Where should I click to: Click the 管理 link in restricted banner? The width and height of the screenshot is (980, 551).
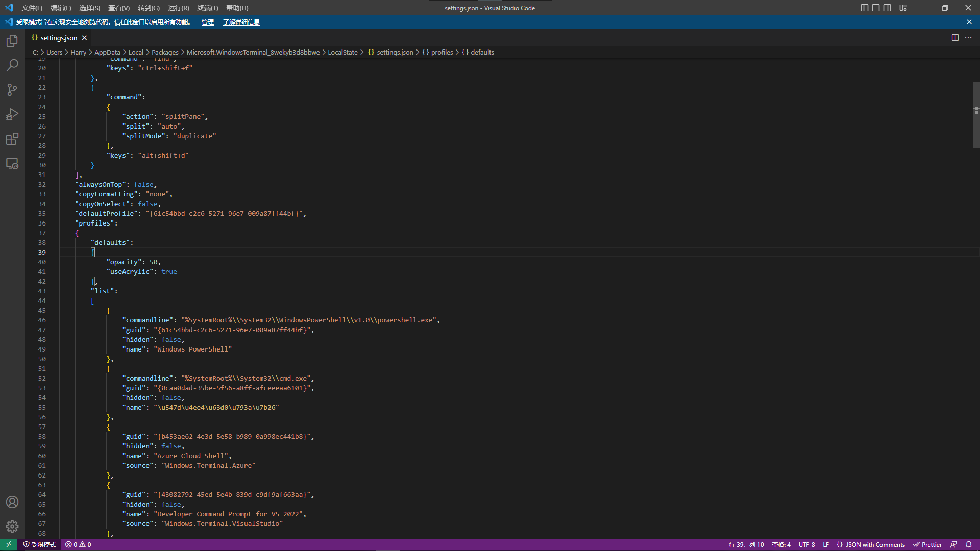tap(207, 22)
